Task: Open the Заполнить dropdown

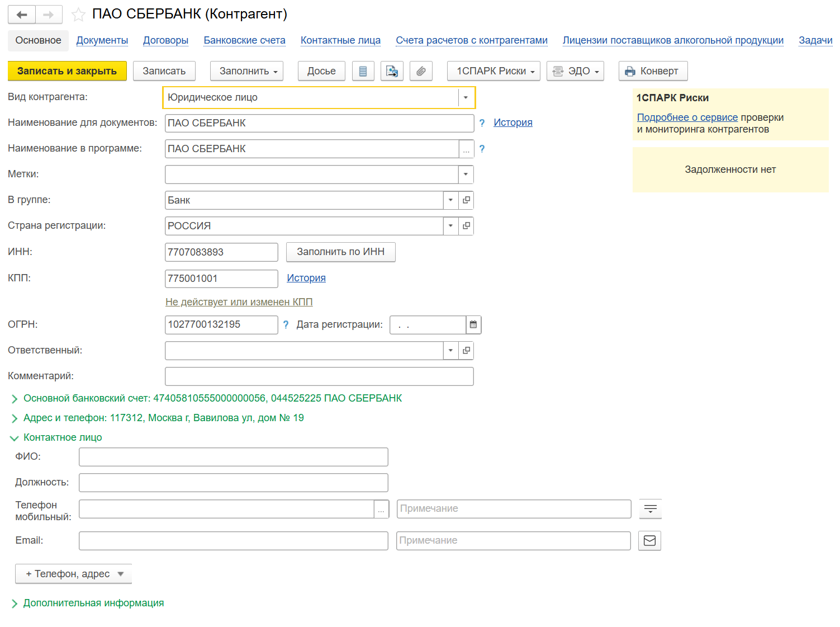Action: (x=246, y=71)
